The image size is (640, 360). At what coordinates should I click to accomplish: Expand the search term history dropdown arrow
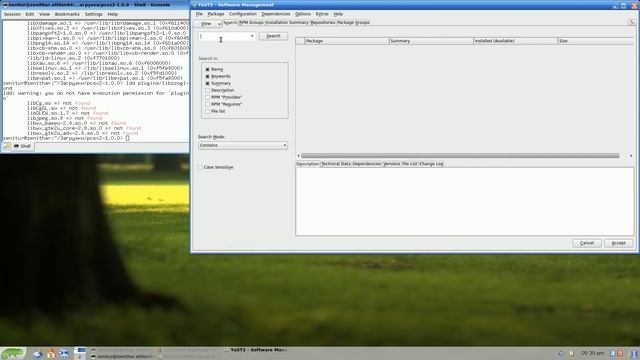pyautogui.click(x=252, y=36)
